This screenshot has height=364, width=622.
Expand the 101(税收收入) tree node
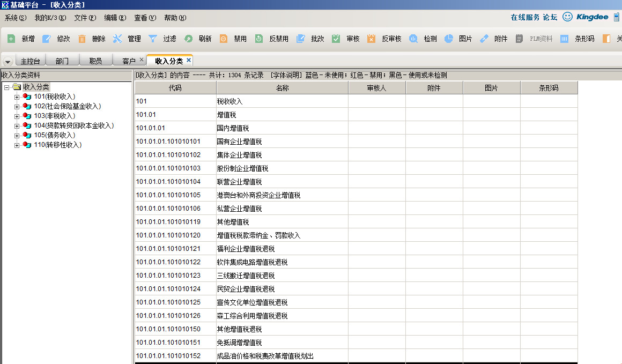pyautogui.click(x=17, y=97)
